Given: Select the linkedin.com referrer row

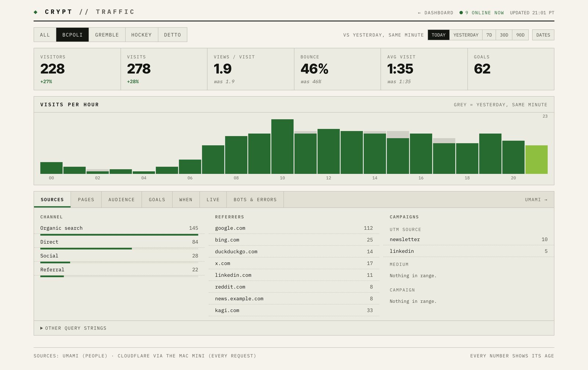Looking at the screenshot, I should point(294,275).
